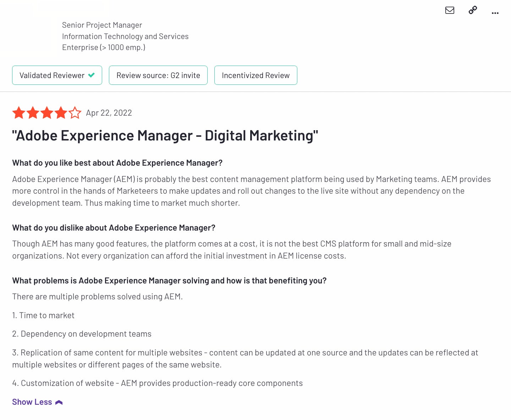Click '1. Time to market' list item

tap(43, 315)
